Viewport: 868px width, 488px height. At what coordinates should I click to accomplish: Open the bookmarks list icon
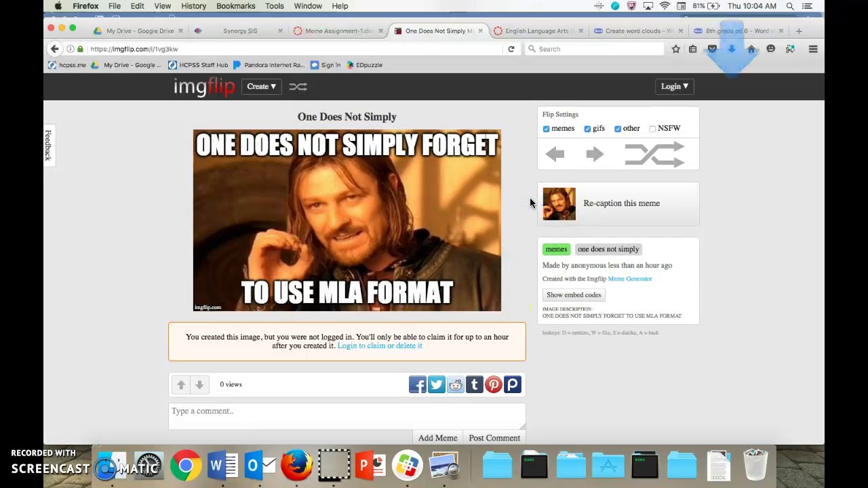(x=693, y=49)
